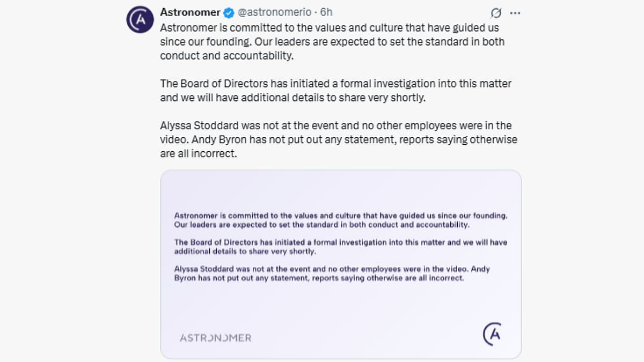
Task: Click "conduct and accountability" in the post text
Action: 227,55
